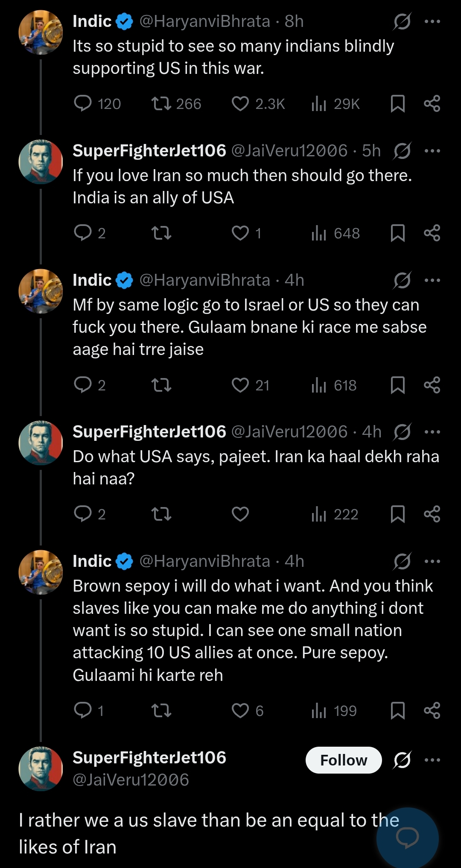The width and height of the screenshot is (461, 868).
Task: Share the first Indic tweet
Action: (x=432, y=103)
